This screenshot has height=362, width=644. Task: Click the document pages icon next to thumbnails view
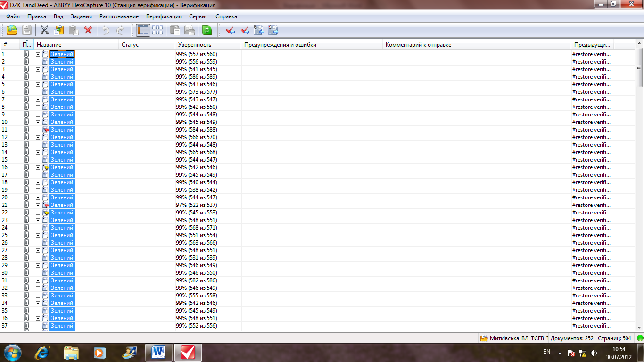click(175, 30)
